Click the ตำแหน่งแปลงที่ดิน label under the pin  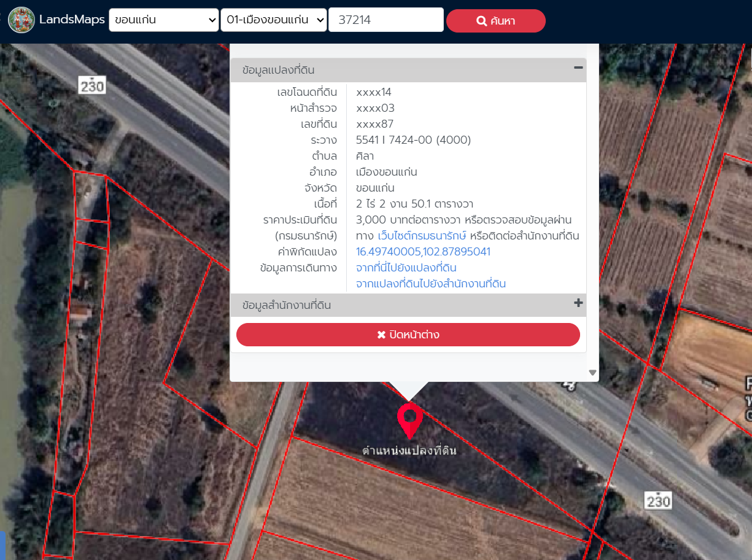click(x=409, y=451)
